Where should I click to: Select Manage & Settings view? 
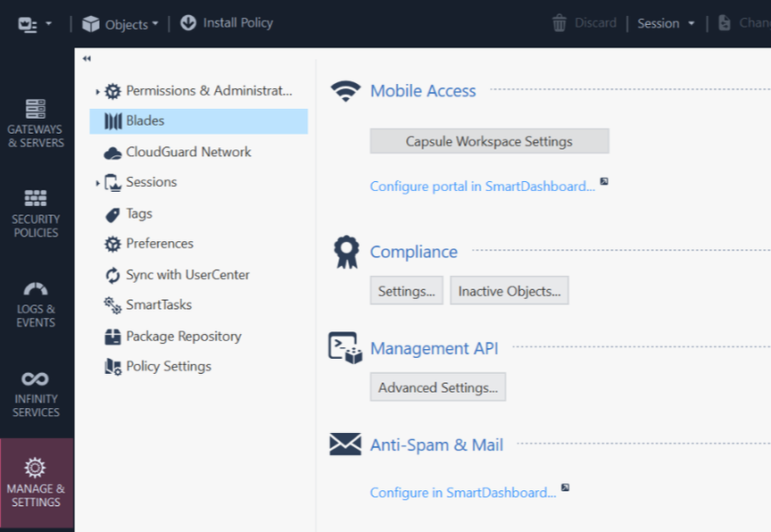(36, 483)
